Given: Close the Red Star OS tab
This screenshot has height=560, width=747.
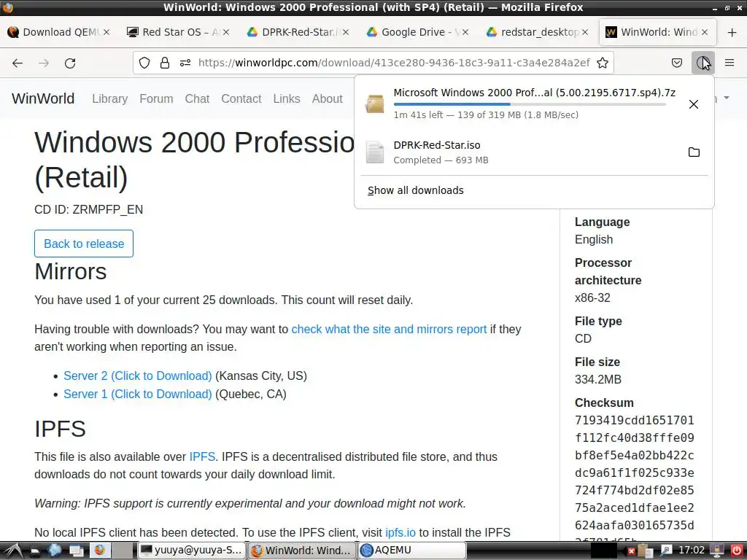Looking at the screenshot, I should [226, 32].
